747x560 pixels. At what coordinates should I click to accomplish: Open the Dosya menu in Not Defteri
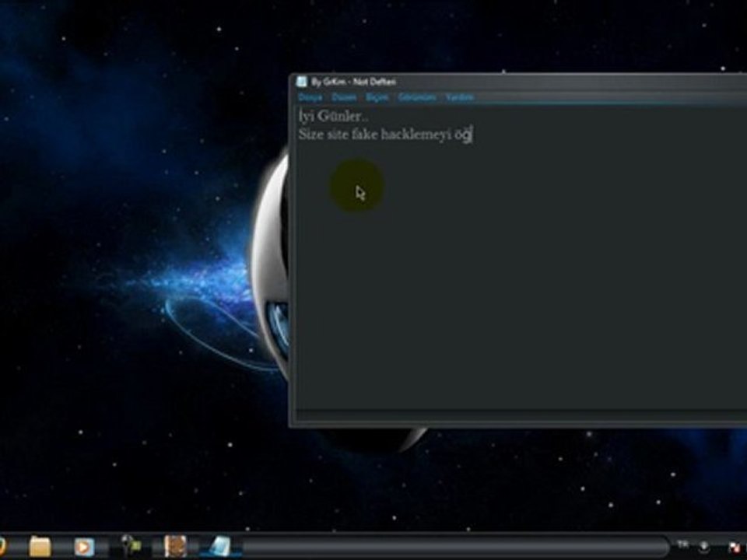pyautogui.click(x=310, y=97)
